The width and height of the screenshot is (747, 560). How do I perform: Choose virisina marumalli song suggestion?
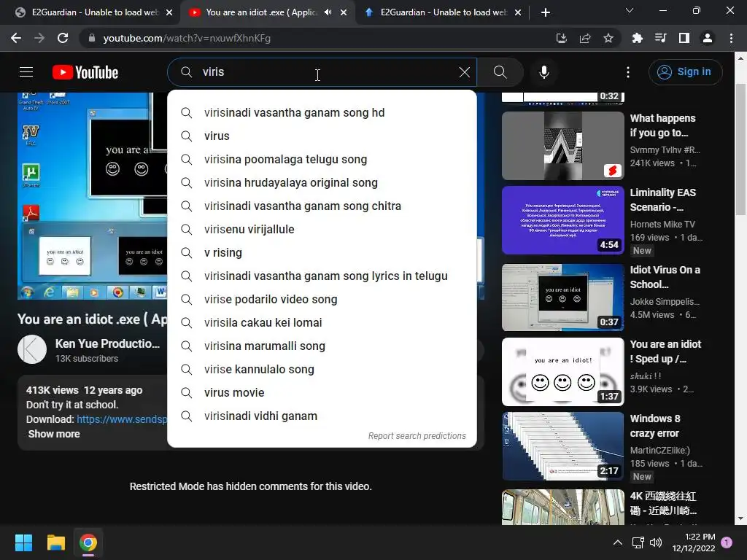[322, 346]
